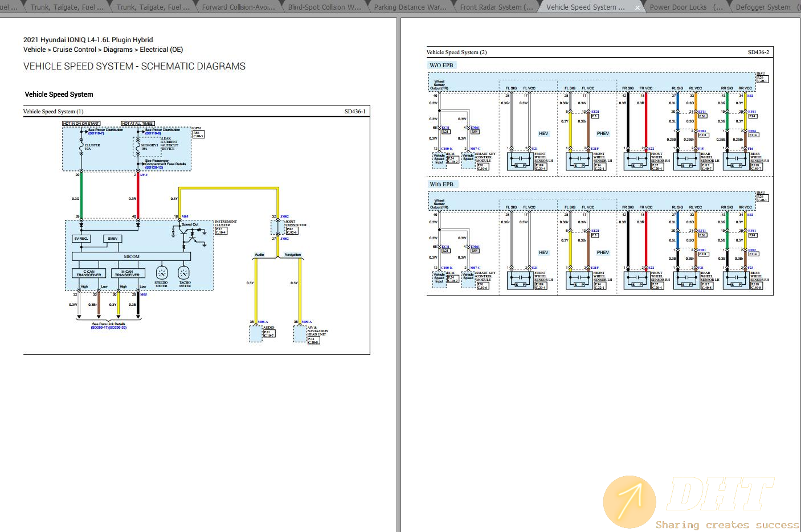Click the 'Vehicle > Cruise Control > Diagrams' breadcrumb line
Viewport: 801px width, 532px height.
[103, 50]
